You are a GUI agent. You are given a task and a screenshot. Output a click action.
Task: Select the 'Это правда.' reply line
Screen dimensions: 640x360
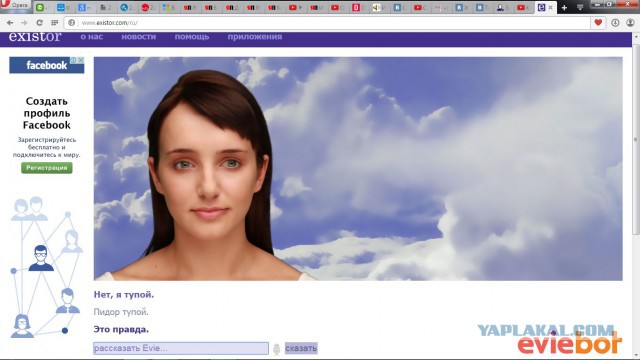pos(121,329)
